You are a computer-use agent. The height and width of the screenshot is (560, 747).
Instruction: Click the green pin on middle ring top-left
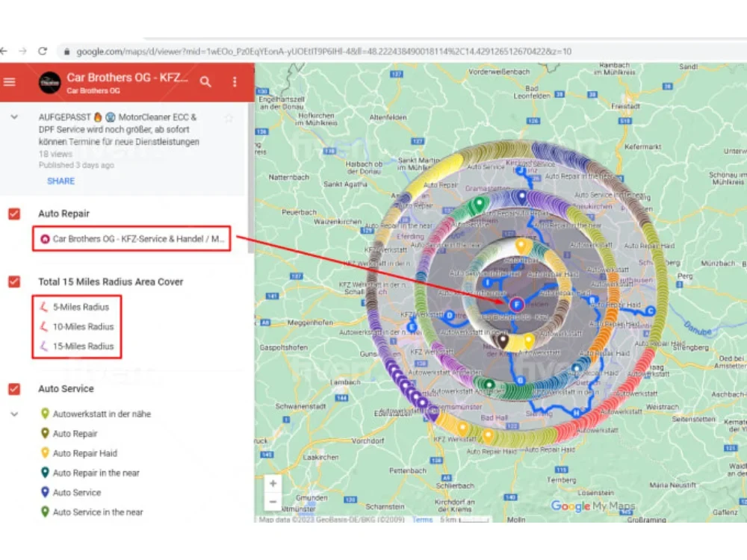479,205
